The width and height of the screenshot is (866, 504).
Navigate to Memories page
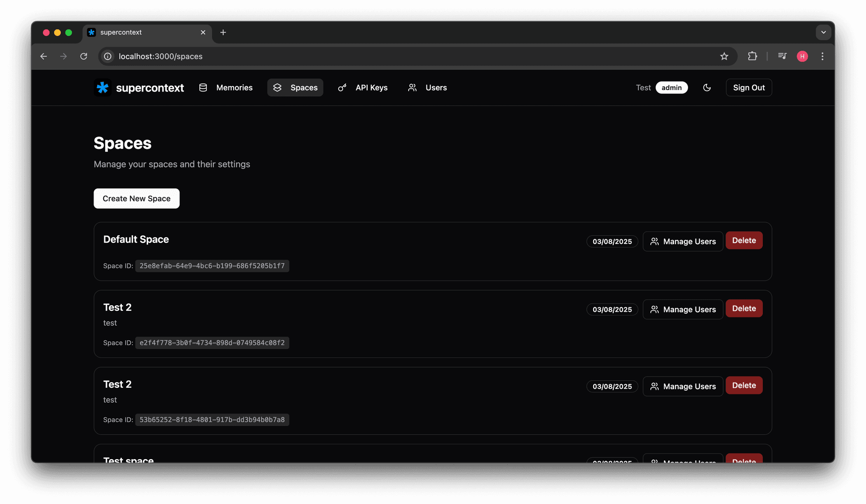(x=226, y=88)
